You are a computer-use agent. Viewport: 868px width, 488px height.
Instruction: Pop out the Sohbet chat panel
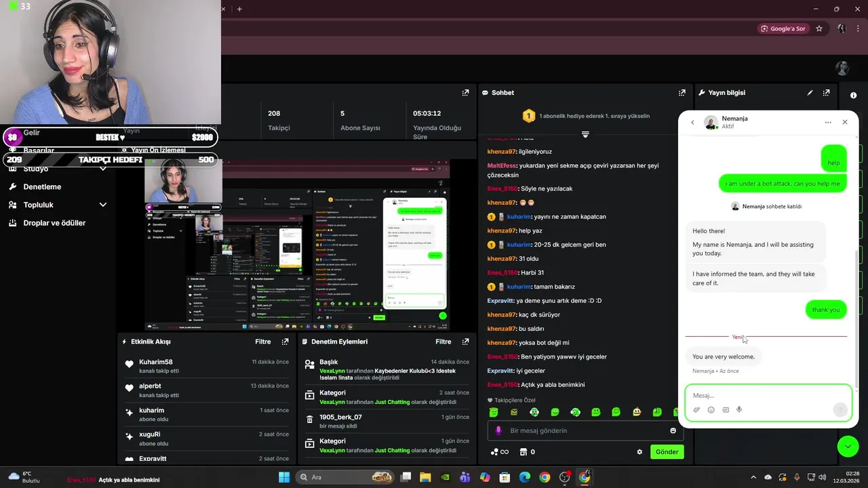pyautogui.click(x=682, y=93)
